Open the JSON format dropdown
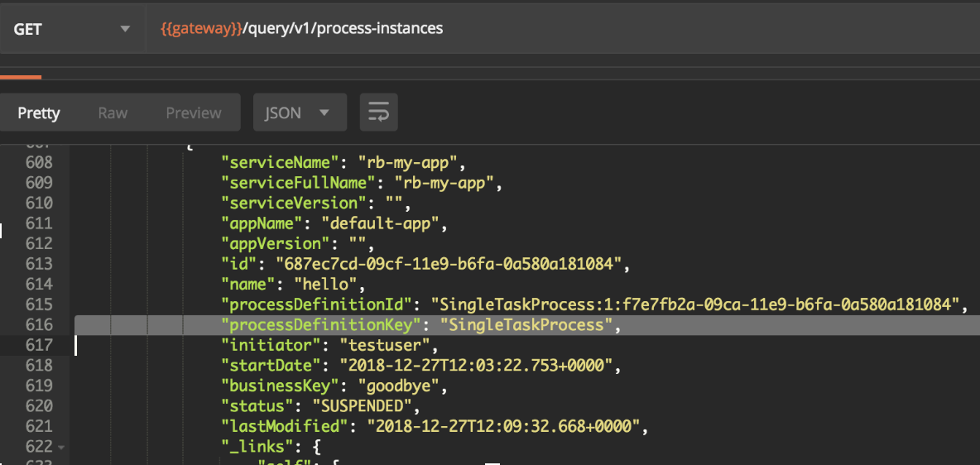 point(300,113)
